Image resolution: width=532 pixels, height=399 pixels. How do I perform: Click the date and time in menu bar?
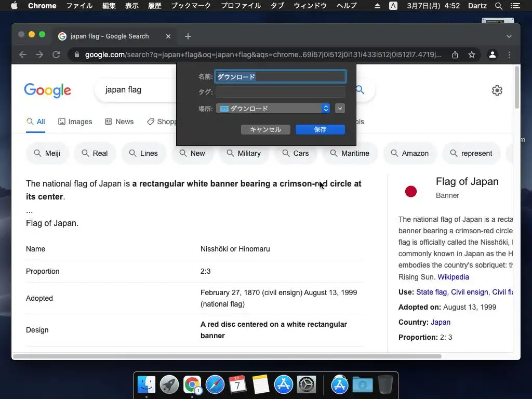(x=433, y=6)
